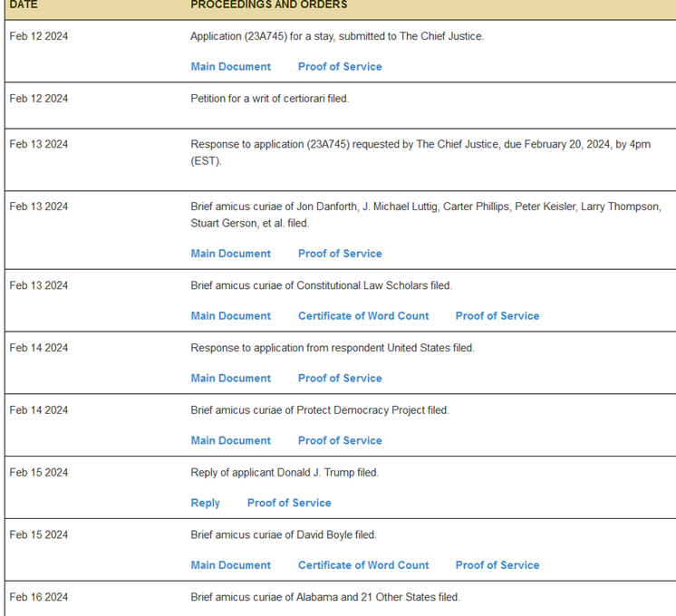Screen dimensions: 676x616
Task: Click date Feb 16 2024 beside Alabama brief
Action: coord(39,598)
